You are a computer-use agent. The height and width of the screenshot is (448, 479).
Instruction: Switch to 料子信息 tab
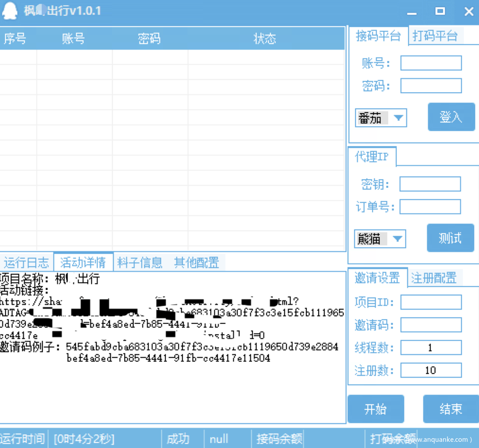140,263
